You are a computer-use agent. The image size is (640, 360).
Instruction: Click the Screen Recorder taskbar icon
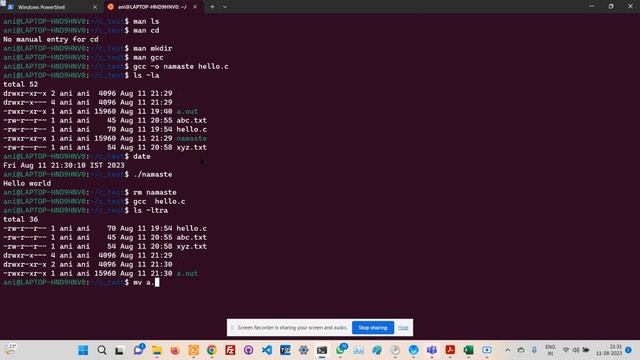pos(487,350)
